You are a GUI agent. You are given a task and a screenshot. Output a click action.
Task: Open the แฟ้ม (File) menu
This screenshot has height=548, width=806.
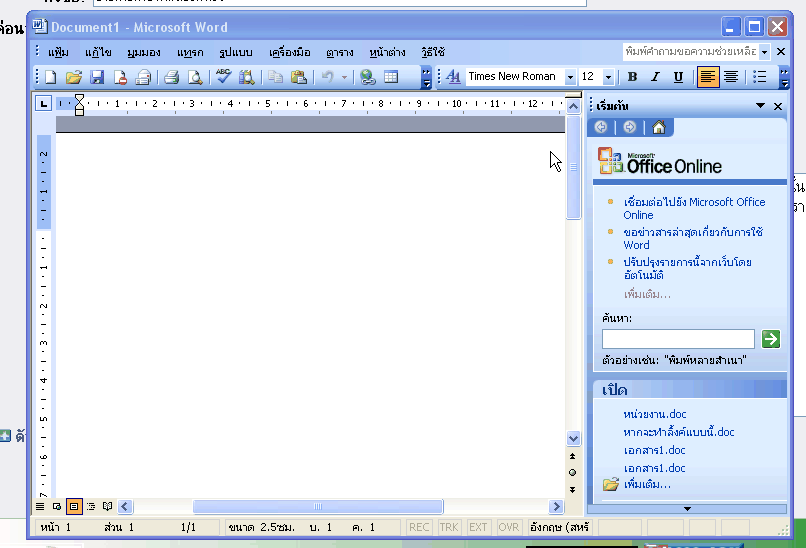coord(59,52)
